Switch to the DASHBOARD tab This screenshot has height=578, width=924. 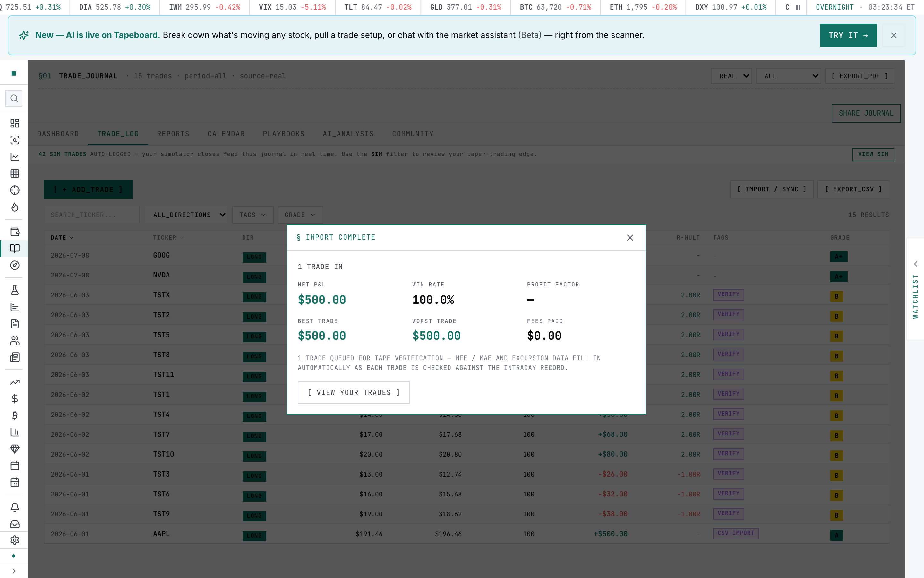click(x=58, y=134)
